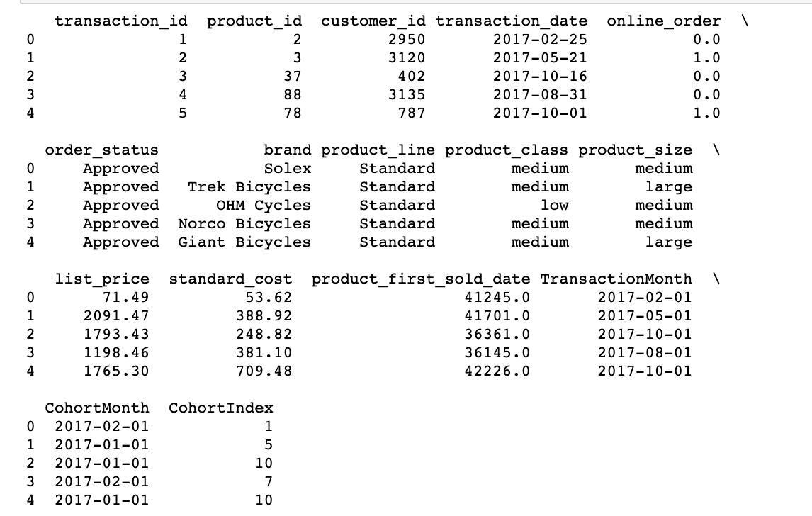Click the online_order column header
The width and height of the screenshot is (812, 516).
pos(663,21)
